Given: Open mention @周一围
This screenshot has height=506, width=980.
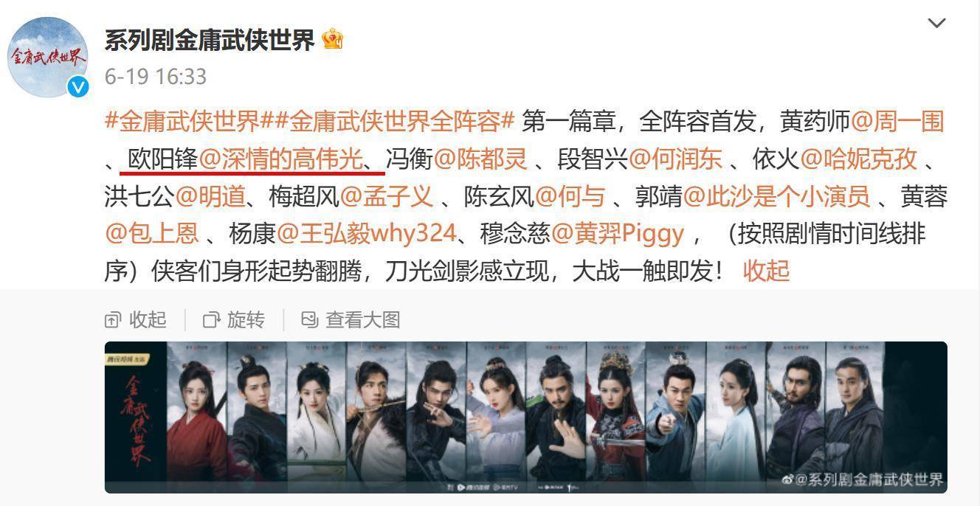Looking at the screenshot, I should [x=897, y=121].
